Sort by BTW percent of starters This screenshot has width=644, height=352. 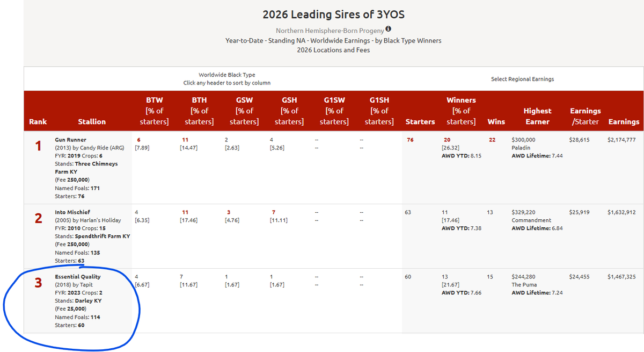pyautogui.click(x=155, y=111)
